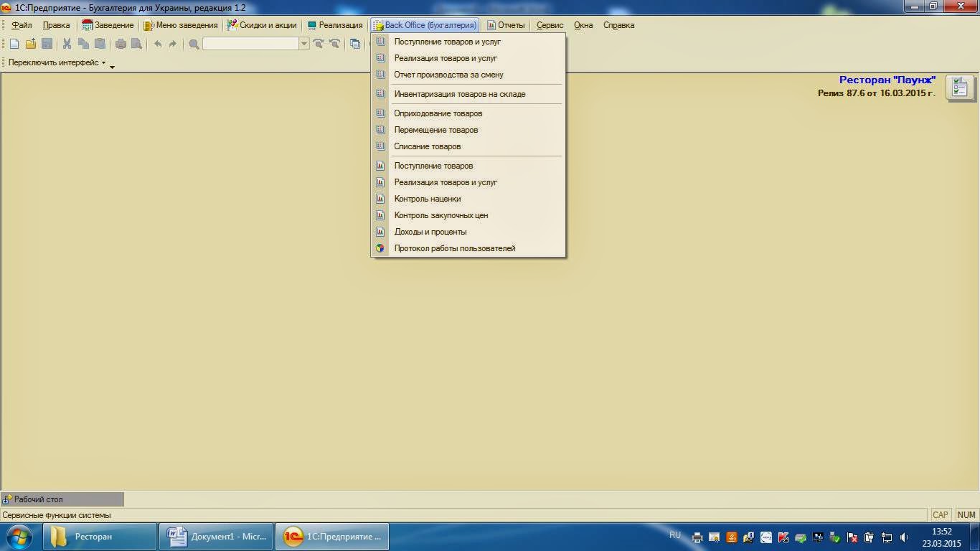Select Отчет производства за смену
Image resolution: width=980 pixels, height=551 pixels.
pyautogui.click(x=468, y=75)
